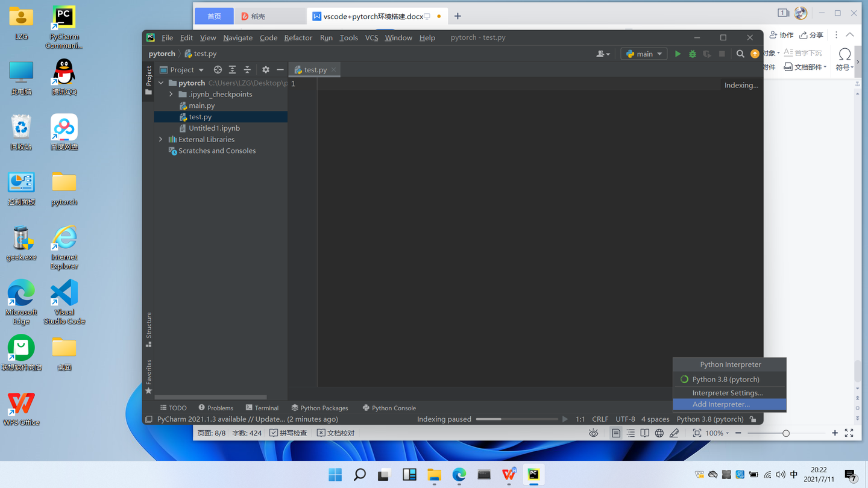Open Search Everywhere with the magnifier icon
The image size is (868, 488).
740,54
